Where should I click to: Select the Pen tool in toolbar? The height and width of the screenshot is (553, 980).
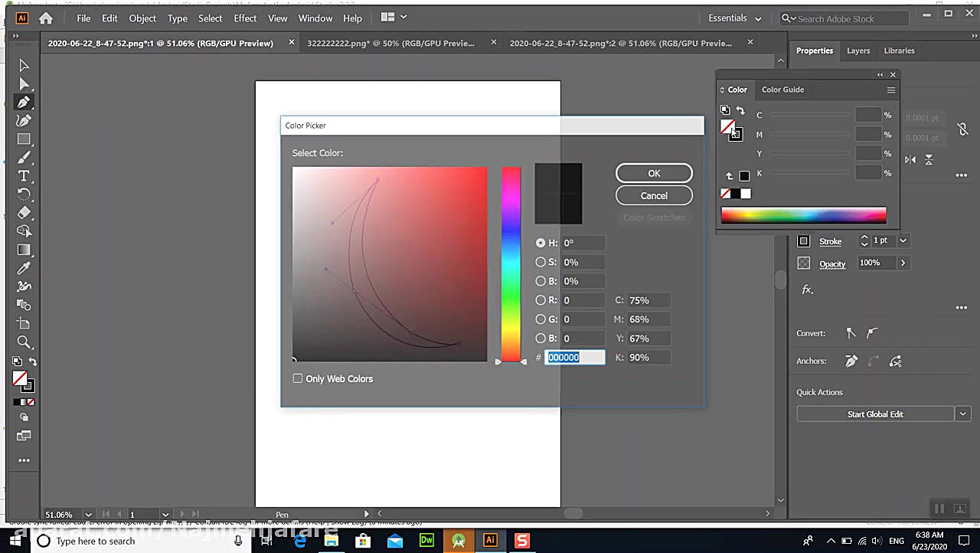pyautogui.click(x=24, y=103)
